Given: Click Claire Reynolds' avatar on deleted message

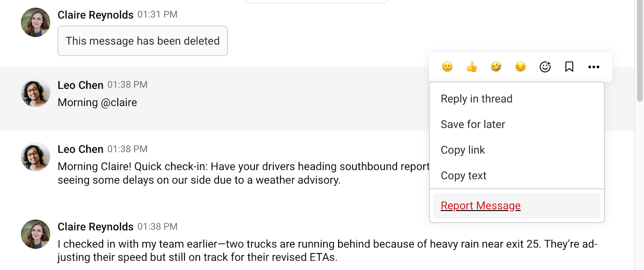Looking at the screenshot, I should (35, 22).
